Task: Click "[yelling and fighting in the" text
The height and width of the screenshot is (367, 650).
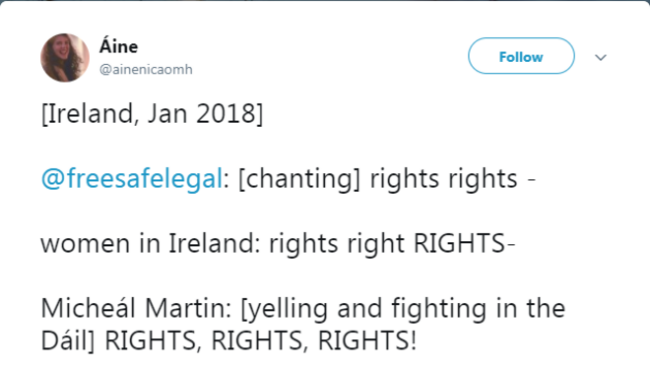Action: (403, 309)
